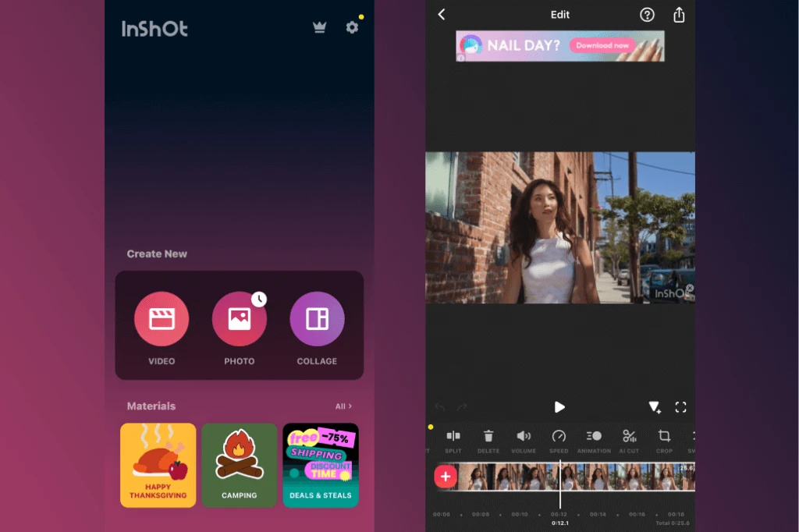Create a new Video project
Screen dimensions: 799x532
click(162, 319)
